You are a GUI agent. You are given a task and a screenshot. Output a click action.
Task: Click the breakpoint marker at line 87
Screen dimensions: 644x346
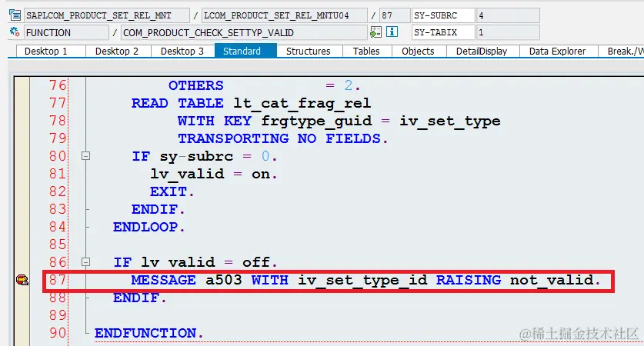point(22,280)
